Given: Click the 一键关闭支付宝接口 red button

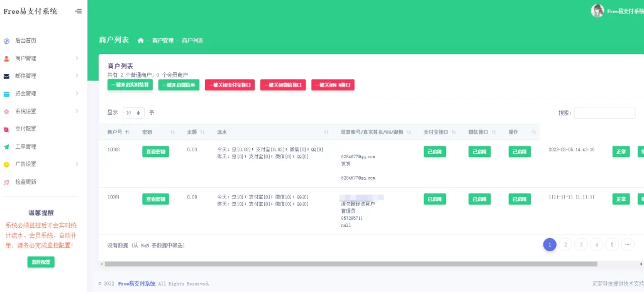Looking at the screenshot, I should (x=230, y=85).
